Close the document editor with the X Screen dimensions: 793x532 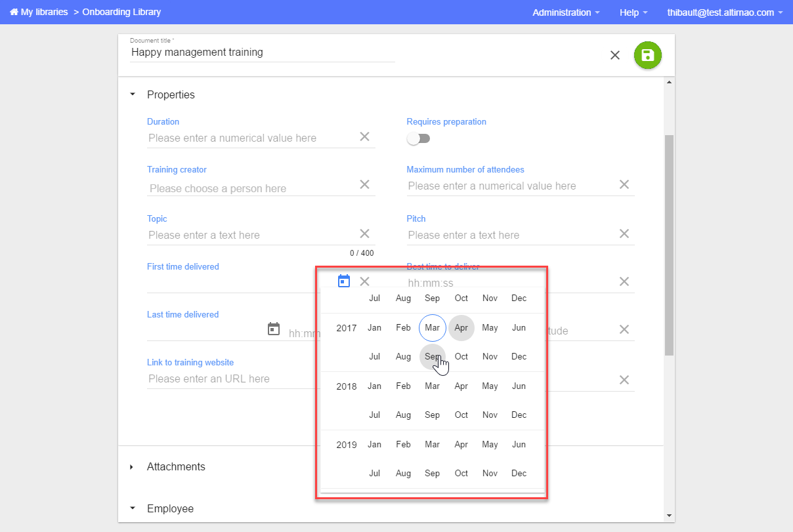[615, 55]
